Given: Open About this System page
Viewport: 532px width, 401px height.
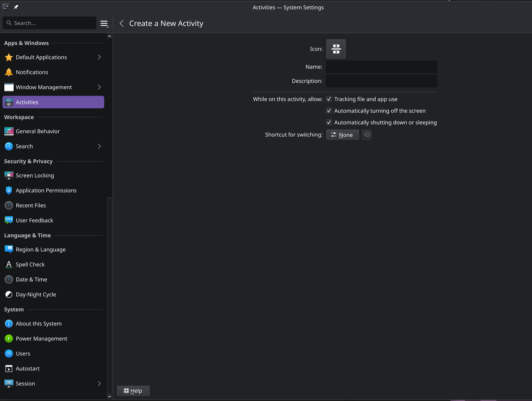Looking at the screenshot, I should tap(39, 324).
